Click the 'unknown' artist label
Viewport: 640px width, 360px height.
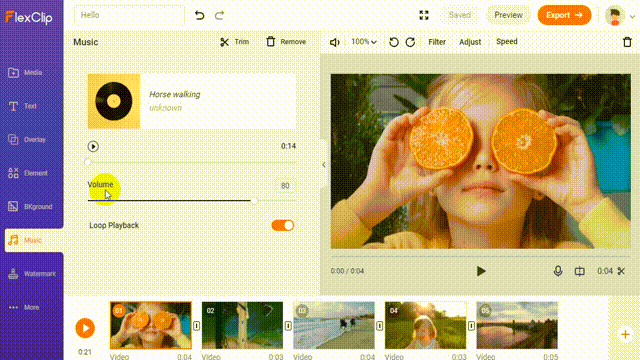point(165,108)
